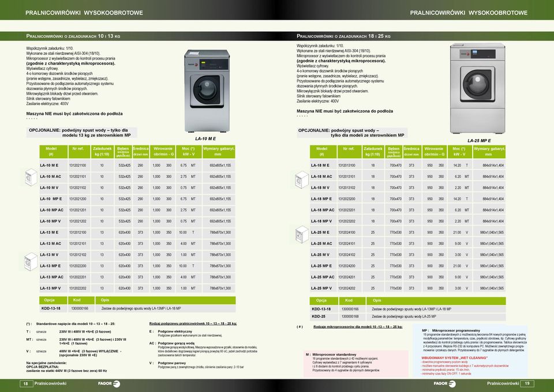Click the LA-10 M E washer photo

(x=207, y=91)
